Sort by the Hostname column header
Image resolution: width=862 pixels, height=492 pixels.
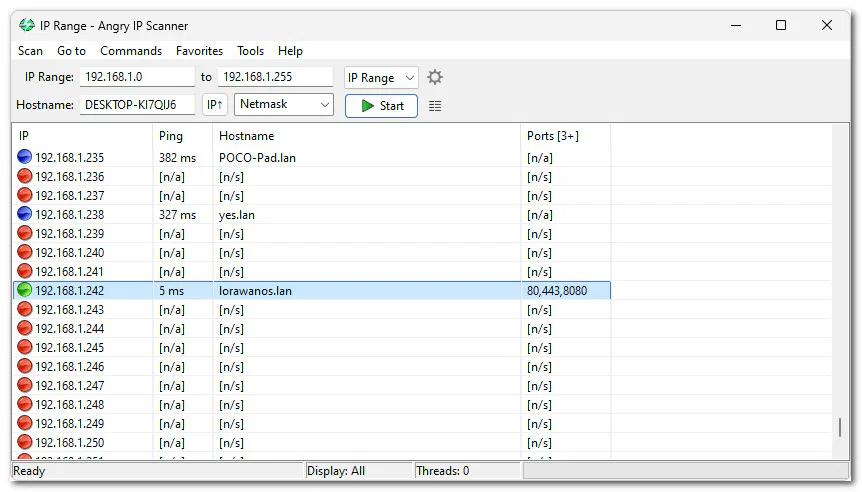point(367,136)
